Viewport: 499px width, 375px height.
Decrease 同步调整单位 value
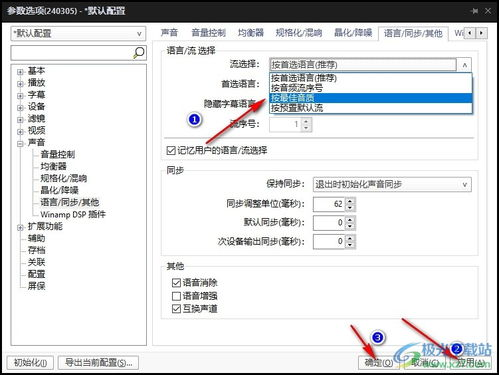[x=350, y=208]
